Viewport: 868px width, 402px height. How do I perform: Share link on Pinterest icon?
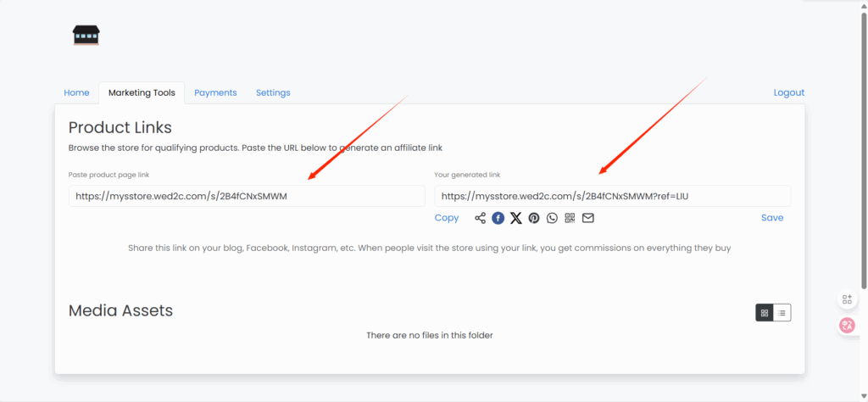coord(534,218)
